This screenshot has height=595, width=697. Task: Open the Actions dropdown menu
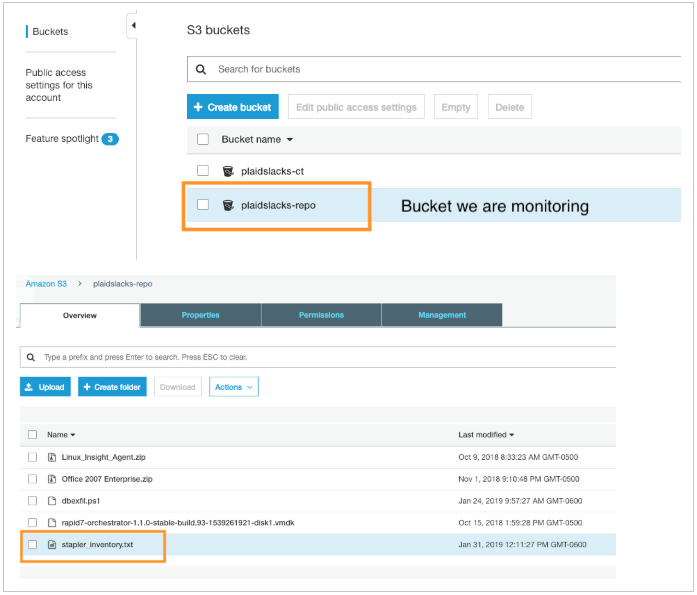(233, 387)
